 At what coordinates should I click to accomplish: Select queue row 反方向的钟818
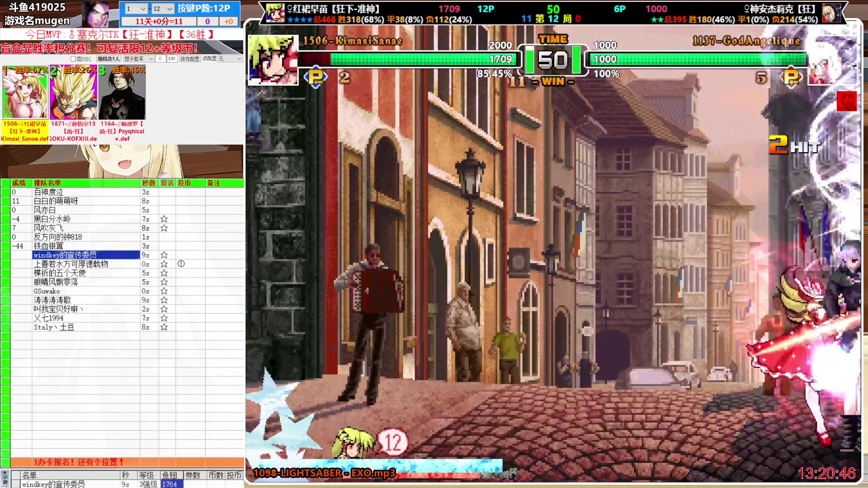click(x=86, y=237)
